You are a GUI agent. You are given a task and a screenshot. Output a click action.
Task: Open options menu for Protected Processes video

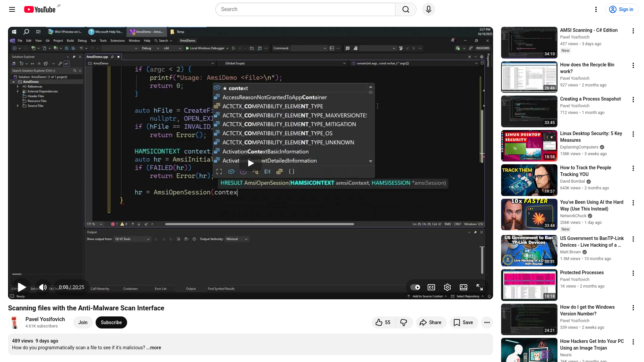633,273
